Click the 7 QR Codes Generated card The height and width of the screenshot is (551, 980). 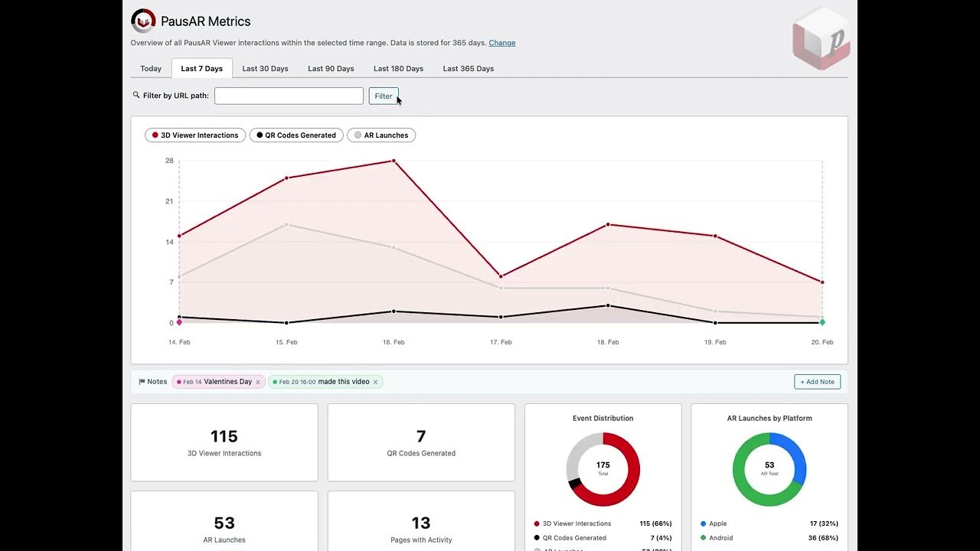(421, 443)
